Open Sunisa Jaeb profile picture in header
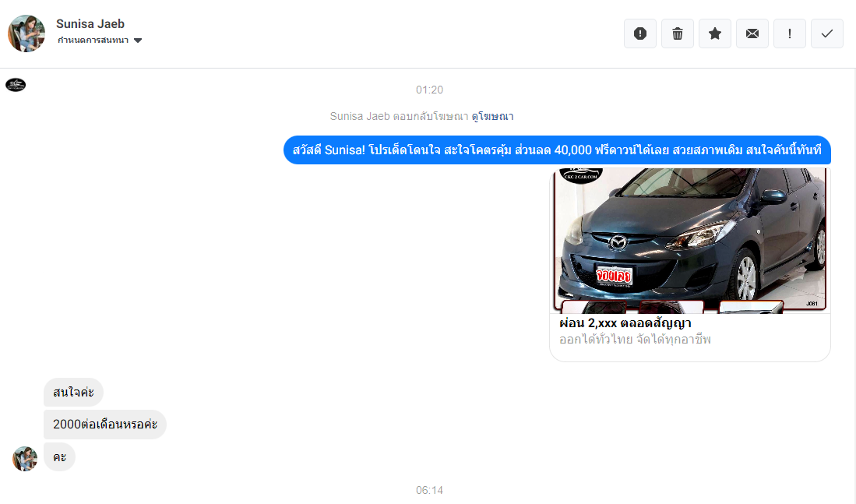 (x=26, y=33)
